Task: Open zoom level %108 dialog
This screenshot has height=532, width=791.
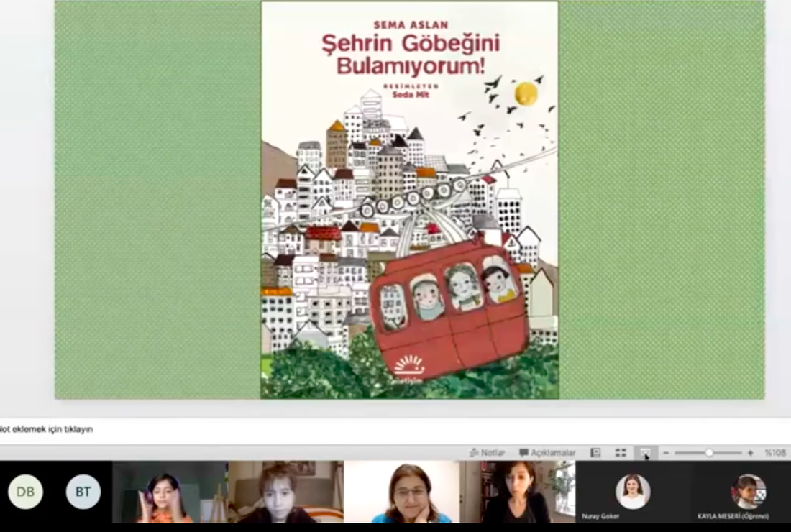Action: click(775, 453)
